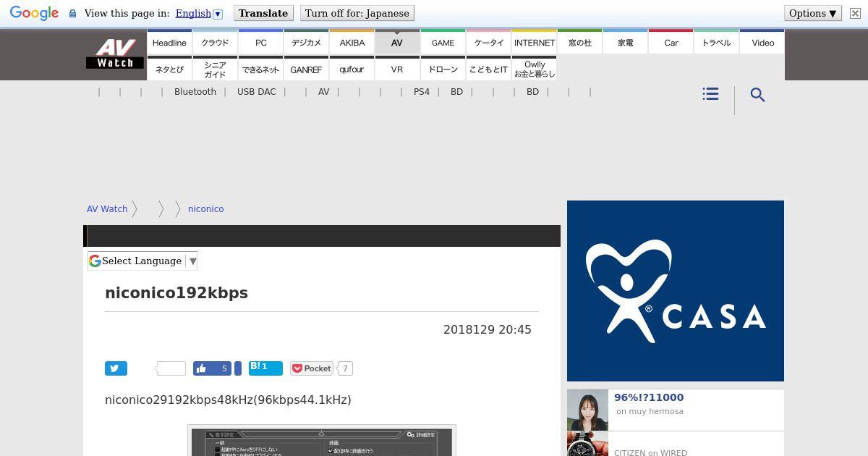Click the Hatena B! bookmark button
This screenshot has width=868, height=456.
pyautogui.click(x=265, y=368)
